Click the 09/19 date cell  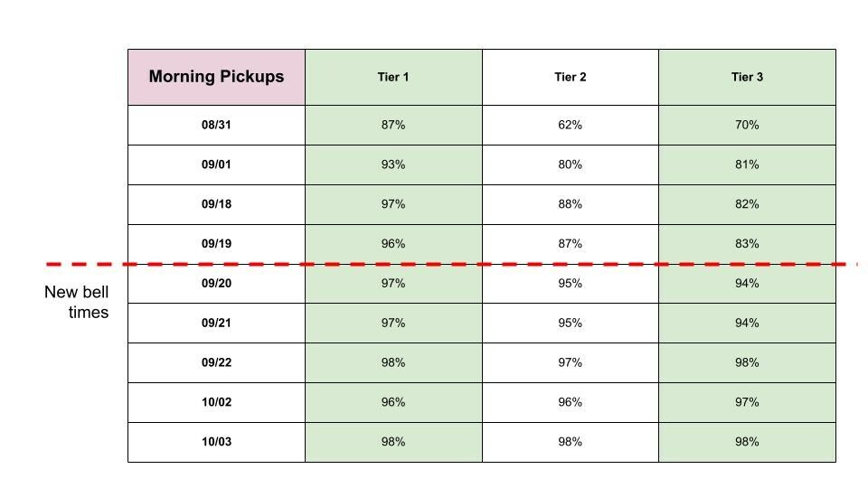coord(216,244)
